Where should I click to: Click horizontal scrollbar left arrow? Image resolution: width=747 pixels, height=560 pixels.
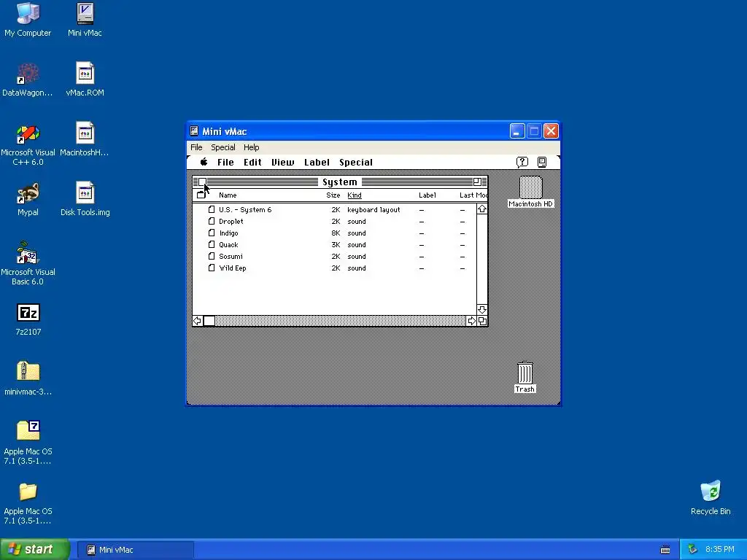coord(197,321)
